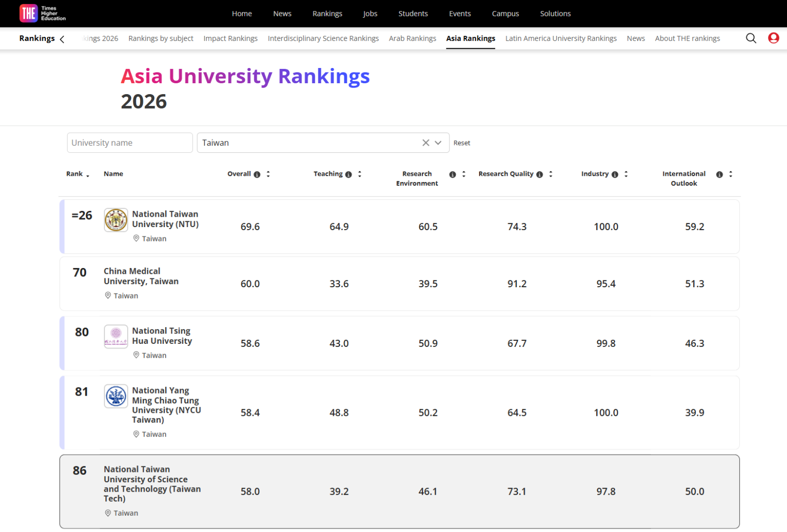Show info tooltip for Industry score

click(x=615, y=174)
